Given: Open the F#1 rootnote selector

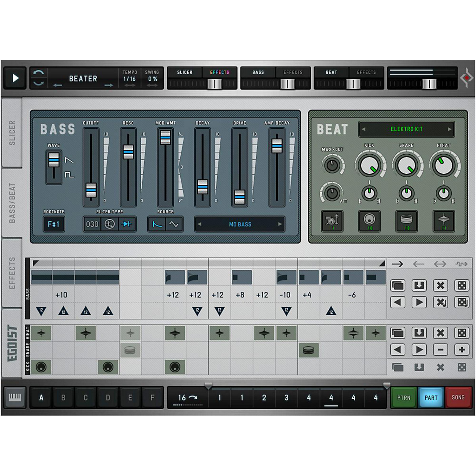Looking at the screenshot, I should pos(54,224).
